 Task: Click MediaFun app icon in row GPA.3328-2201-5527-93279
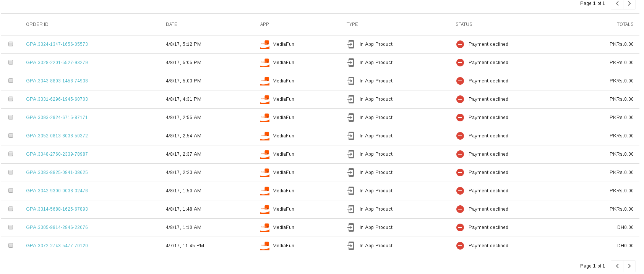[265, 63]
